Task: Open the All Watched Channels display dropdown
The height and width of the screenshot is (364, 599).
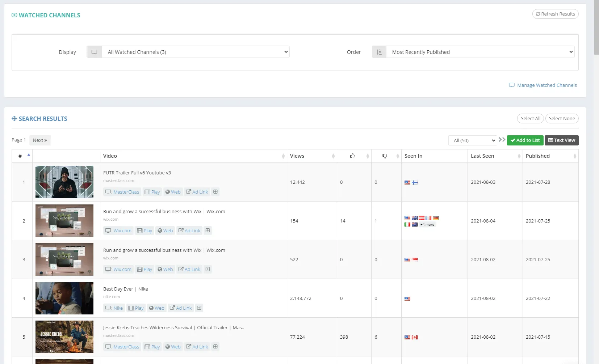Action: tap(196, 52)
